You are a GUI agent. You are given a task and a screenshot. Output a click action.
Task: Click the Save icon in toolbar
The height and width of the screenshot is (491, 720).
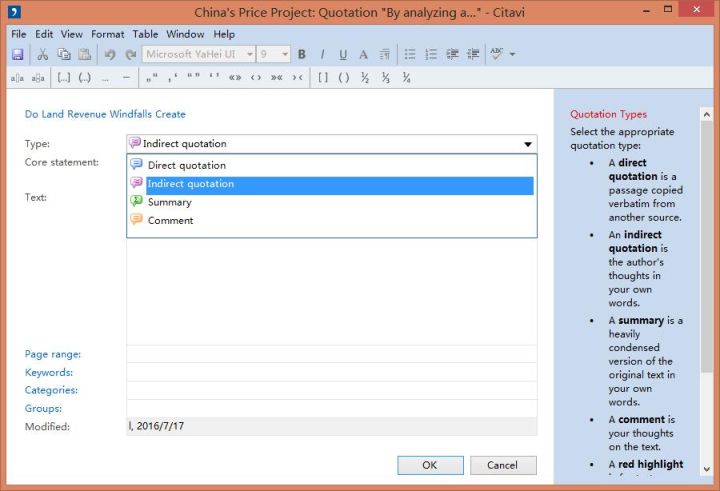pos(17,54)
